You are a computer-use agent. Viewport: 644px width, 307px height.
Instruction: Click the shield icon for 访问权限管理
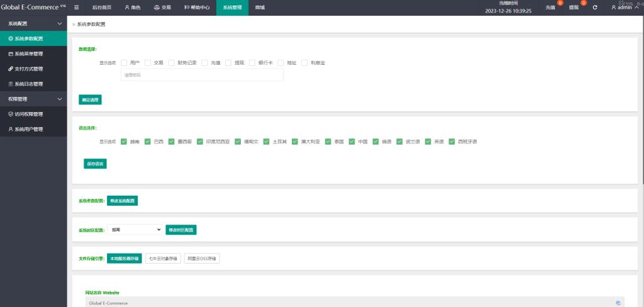coord(11,114)
